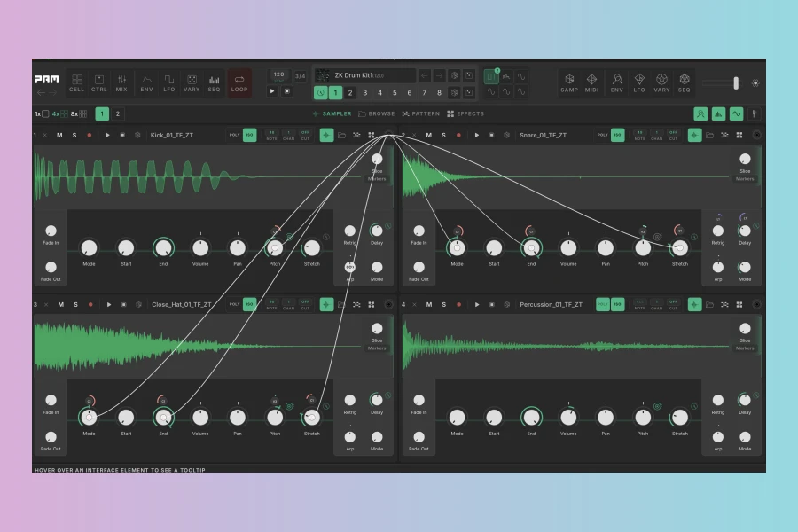Switch to the EFFECTS tab
Image resolution: width=798 pixels, height=532 pixels.
465,113
